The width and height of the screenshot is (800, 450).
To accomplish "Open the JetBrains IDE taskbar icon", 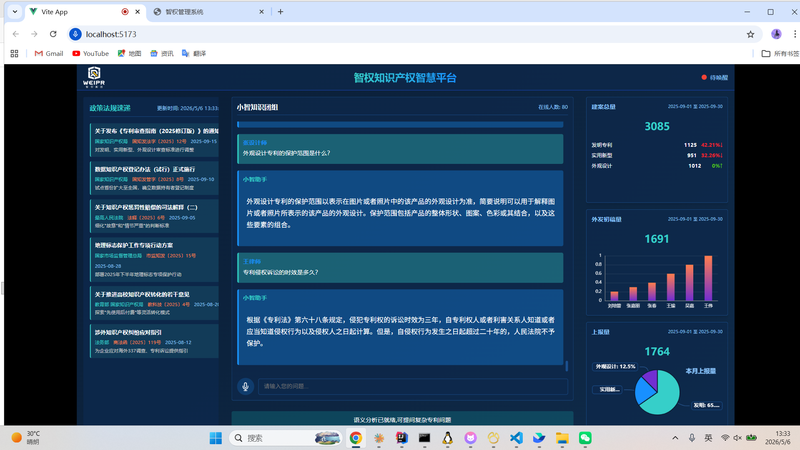I will click(x=402, y=438).
